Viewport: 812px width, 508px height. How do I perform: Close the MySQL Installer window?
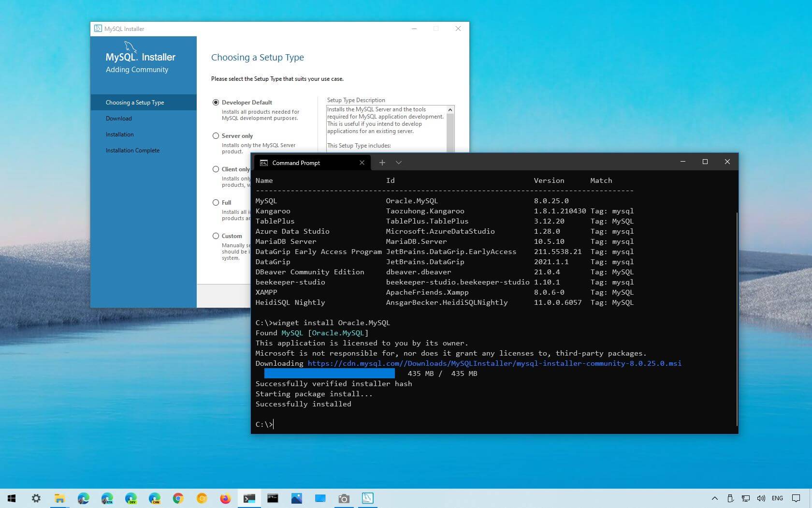click(458, 29)
